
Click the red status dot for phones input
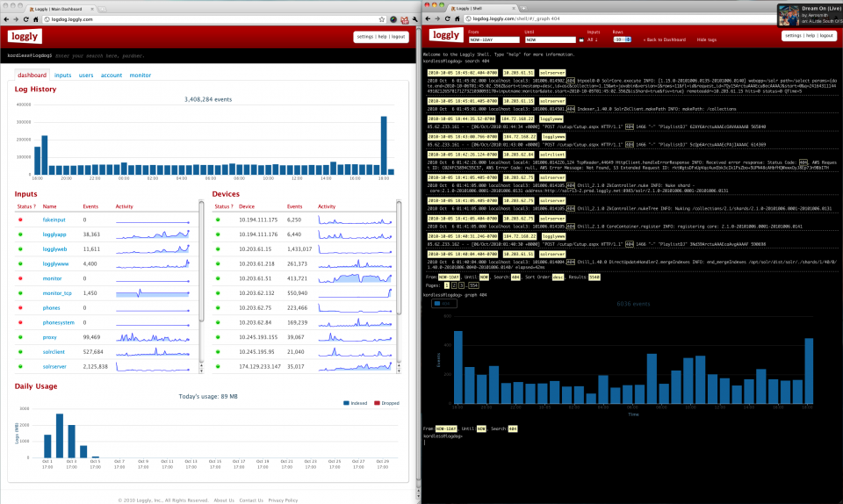(x=20, y=308)
